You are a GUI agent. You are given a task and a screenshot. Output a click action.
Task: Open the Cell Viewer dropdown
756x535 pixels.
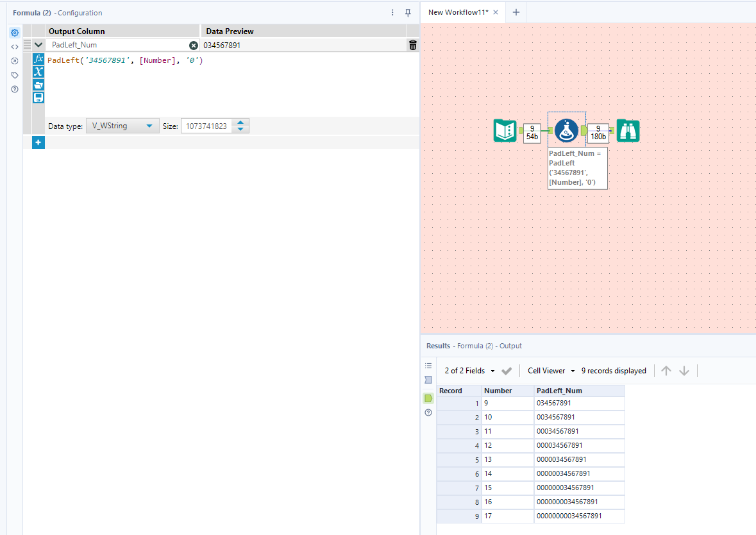click(x=550, y=370)
